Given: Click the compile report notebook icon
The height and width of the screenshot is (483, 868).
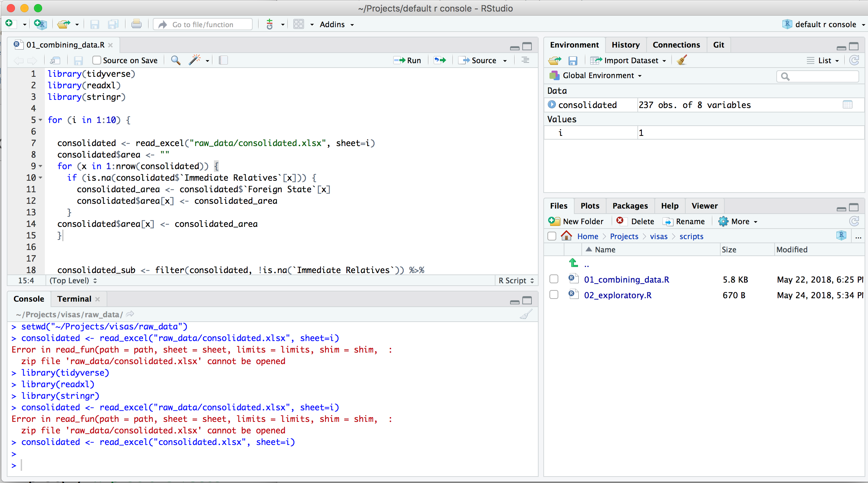Looking at the screenshot, I should pos(223,60).
